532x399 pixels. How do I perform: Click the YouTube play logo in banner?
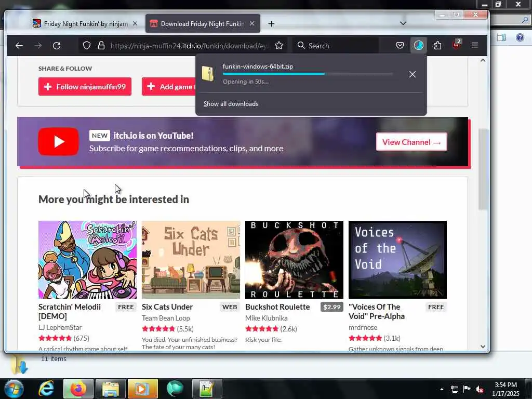[x=58, y=141]
